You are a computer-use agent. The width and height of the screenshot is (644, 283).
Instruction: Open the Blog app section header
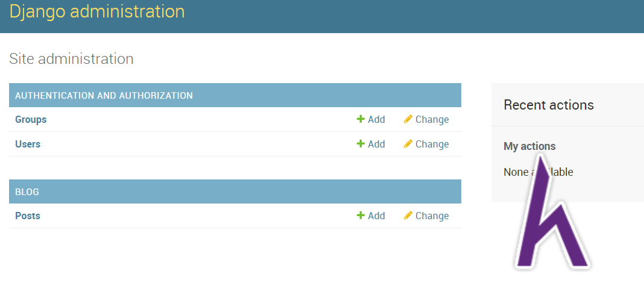[x=27, y=192]
